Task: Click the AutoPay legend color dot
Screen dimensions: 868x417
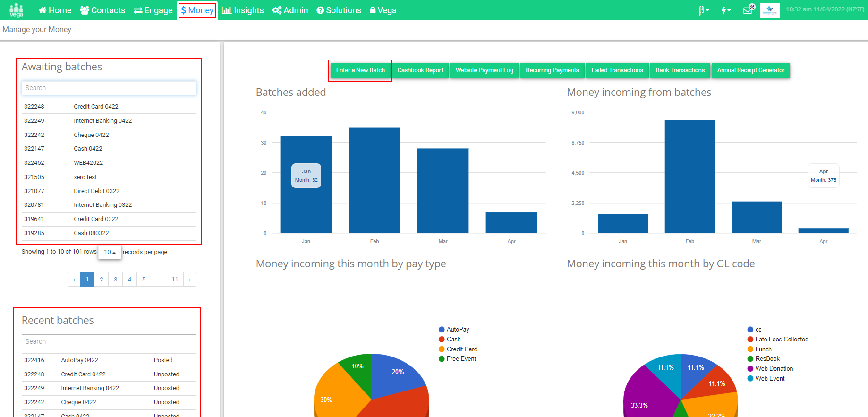Action: (x=442, y=330)
